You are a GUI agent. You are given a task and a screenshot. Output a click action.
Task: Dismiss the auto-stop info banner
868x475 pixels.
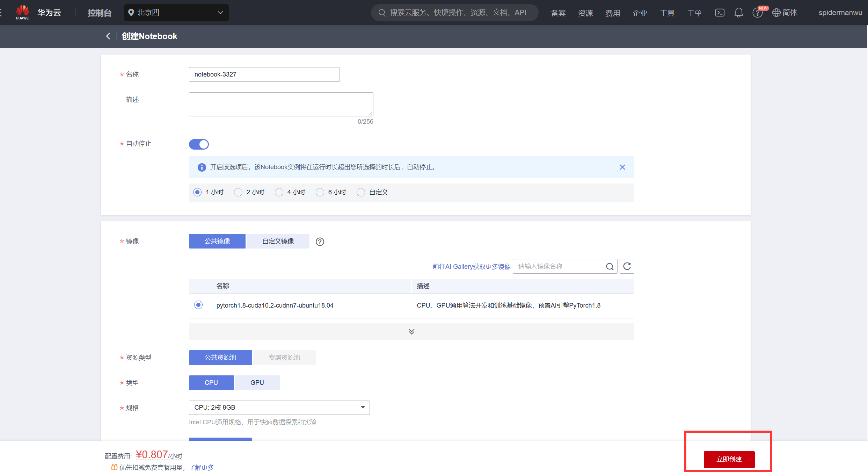(622, 167)
